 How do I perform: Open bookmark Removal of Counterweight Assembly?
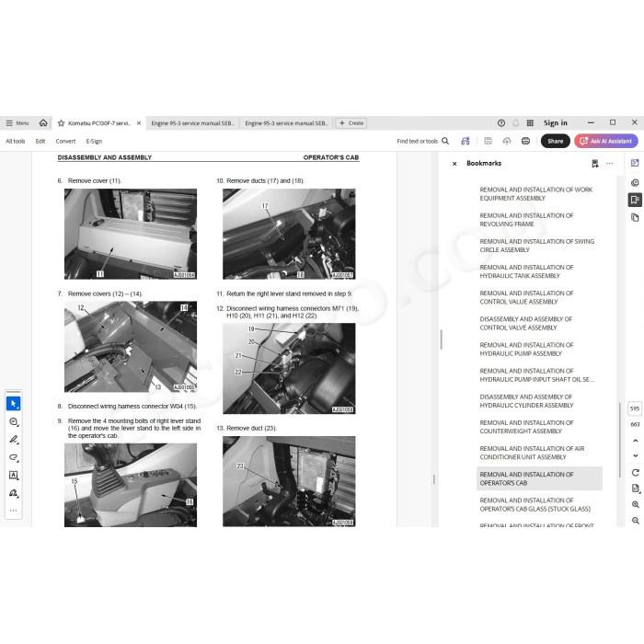click(x=526, y=427)
